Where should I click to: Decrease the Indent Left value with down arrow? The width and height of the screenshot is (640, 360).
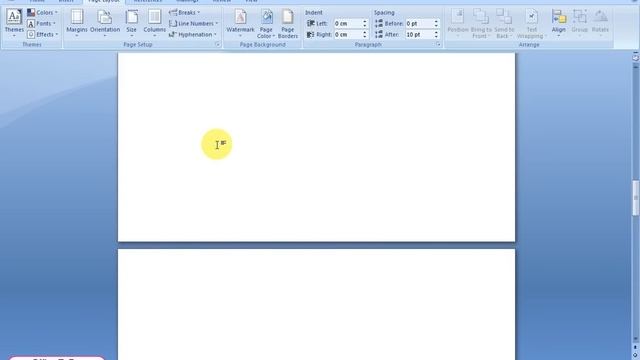365,26
